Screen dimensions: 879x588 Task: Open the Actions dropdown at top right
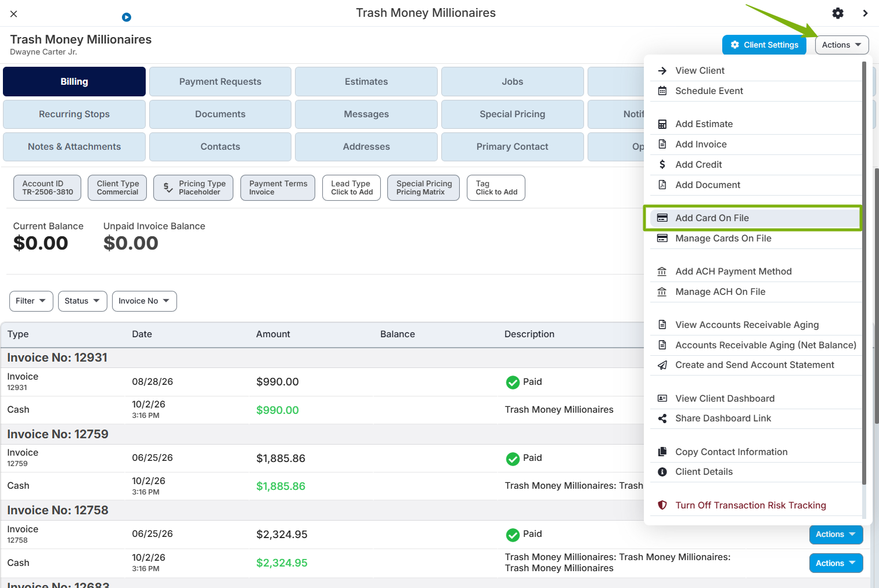842,45
